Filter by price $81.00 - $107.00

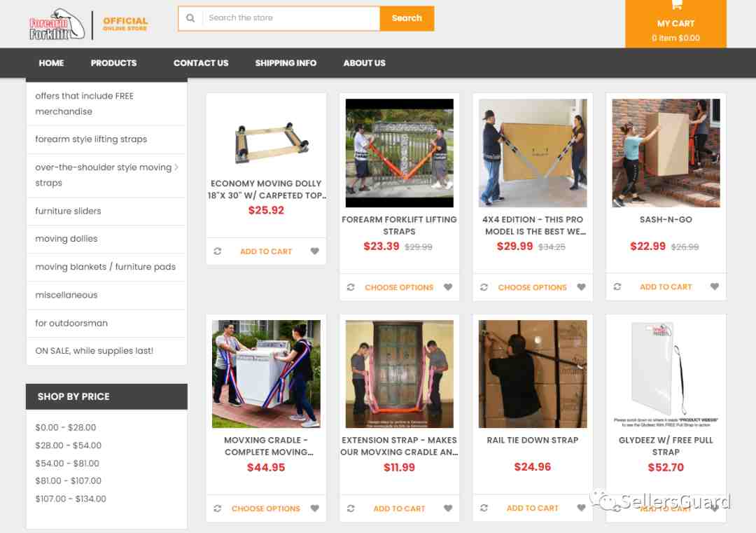tap(69, 481)
